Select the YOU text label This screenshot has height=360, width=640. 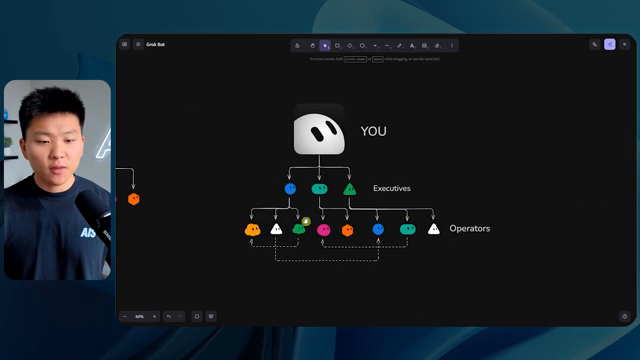pos(373,131)
